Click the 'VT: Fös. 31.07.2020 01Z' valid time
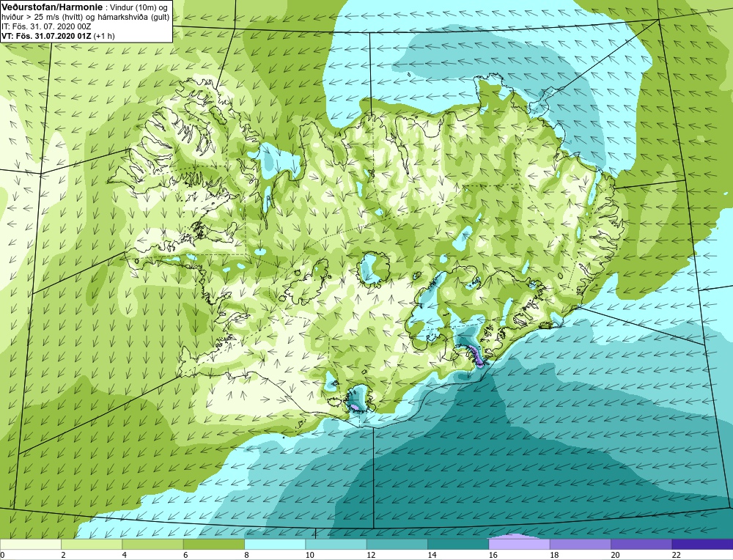Screen dimensions: 733x560 (x=47, y=35)
